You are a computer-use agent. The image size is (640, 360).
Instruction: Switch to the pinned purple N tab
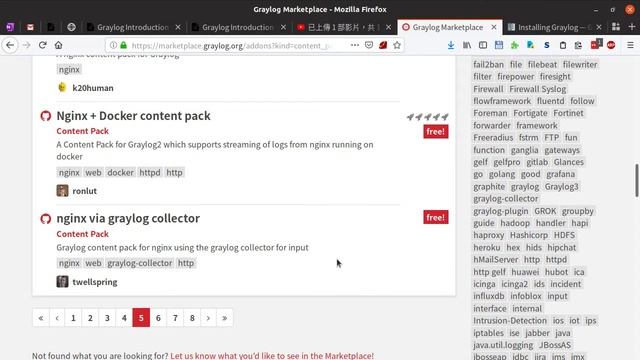[x=10, y=27]
